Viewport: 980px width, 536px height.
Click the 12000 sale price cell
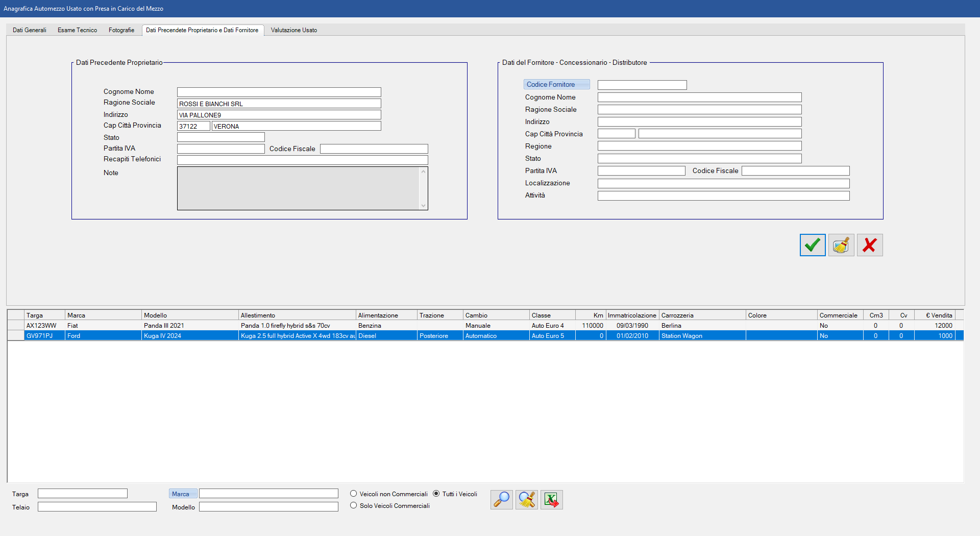[934, 325]
